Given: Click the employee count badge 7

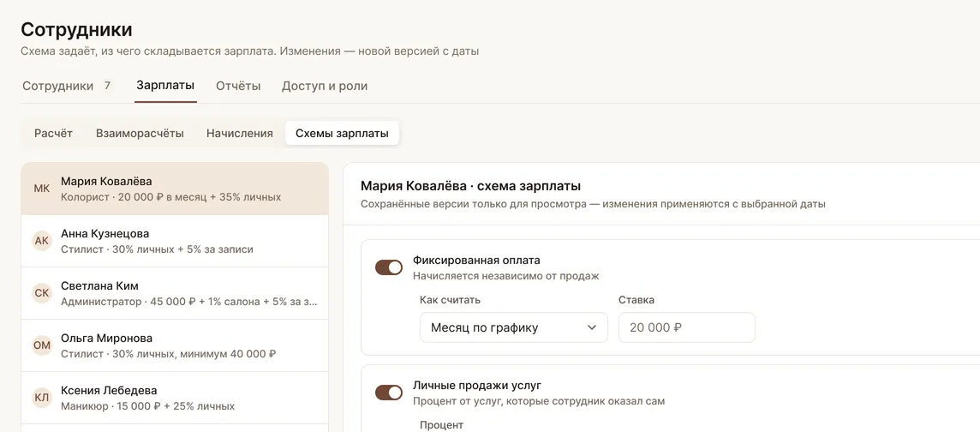Looking at the screenshot, I should coord(107,86).
